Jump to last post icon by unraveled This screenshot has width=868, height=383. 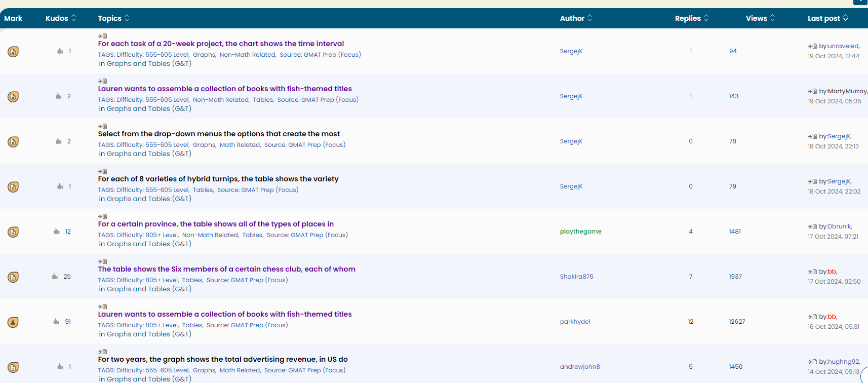[x=812, y=46]
